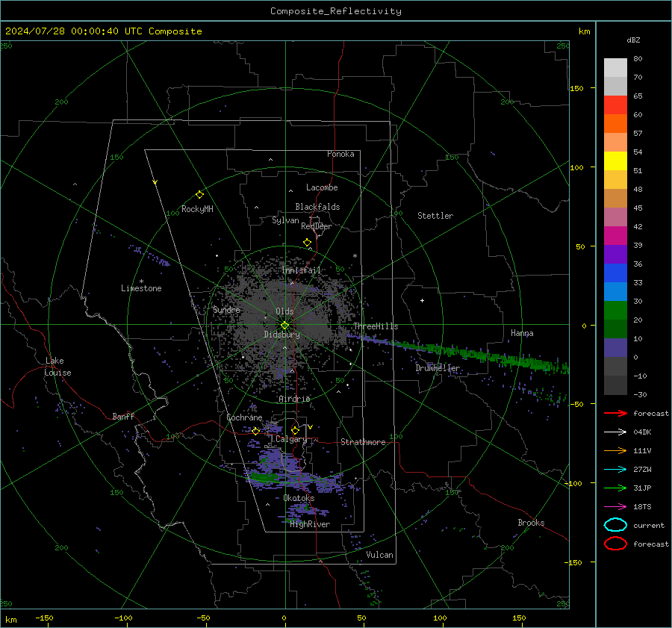Screen dimensions: 672x628
Task: Click the Vulcan town label
Action: point(379,555)
